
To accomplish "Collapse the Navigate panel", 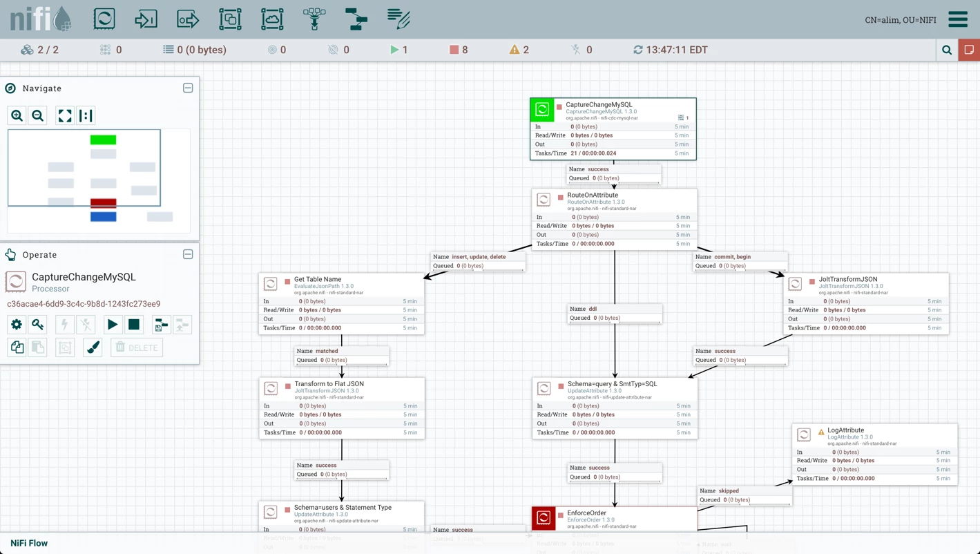I will 188,88.
